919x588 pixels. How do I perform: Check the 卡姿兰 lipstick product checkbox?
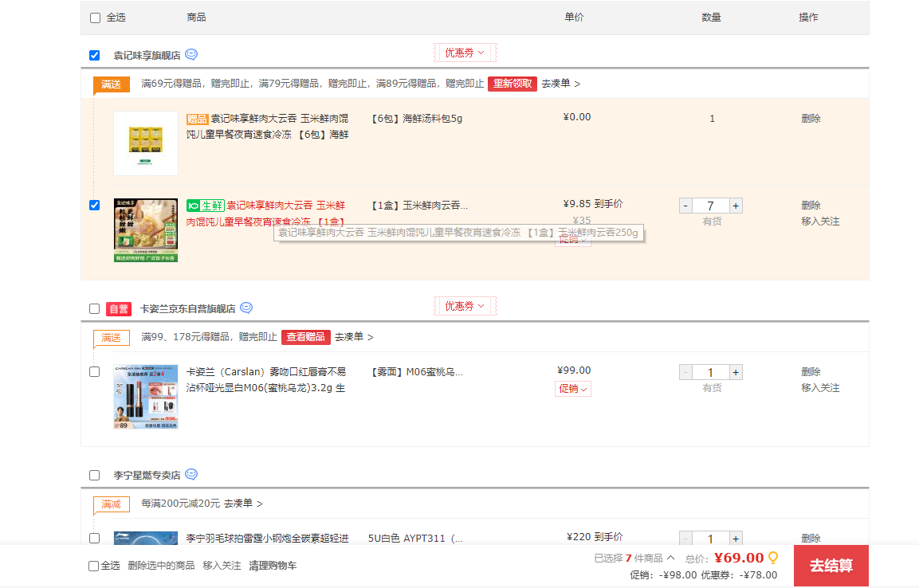pyautogui.click(x=94, y=372)
